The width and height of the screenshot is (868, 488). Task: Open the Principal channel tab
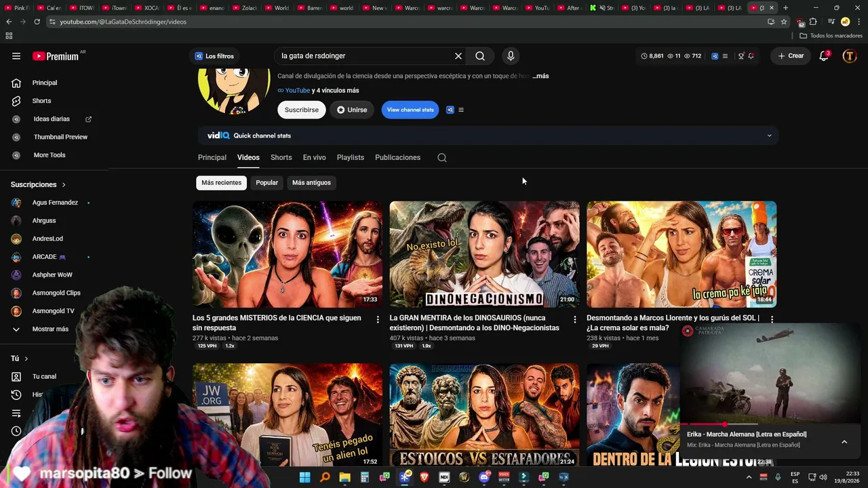point(212,158)
